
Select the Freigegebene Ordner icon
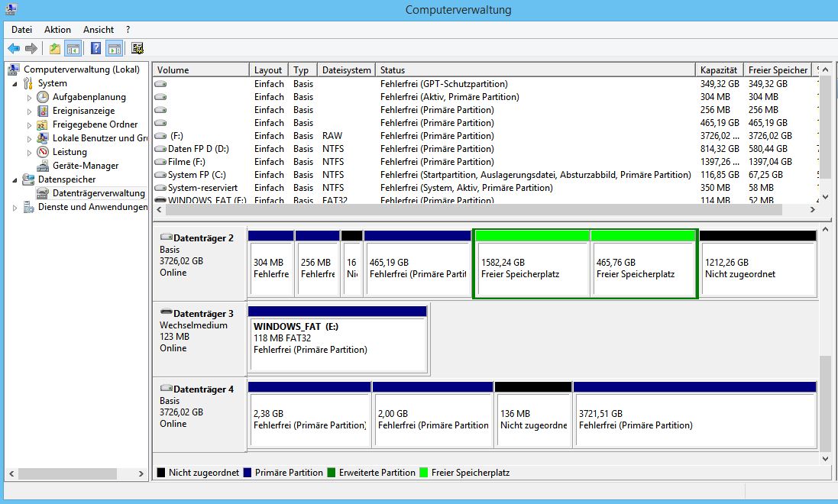tap(43, 124)
